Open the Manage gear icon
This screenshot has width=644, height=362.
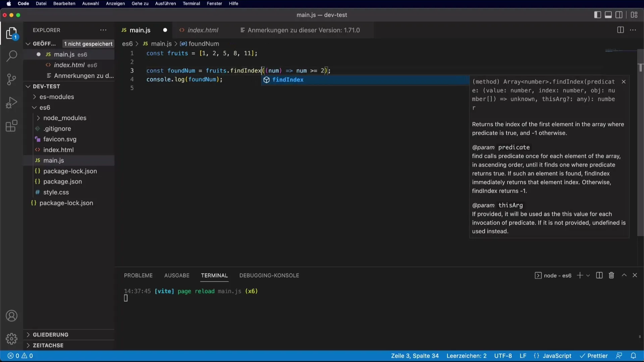12,339
